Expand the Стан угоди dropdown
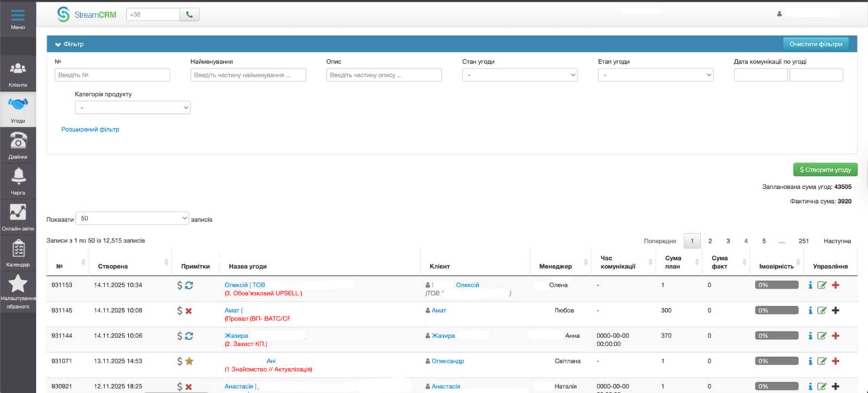The image size is (868, 393). 519,75
